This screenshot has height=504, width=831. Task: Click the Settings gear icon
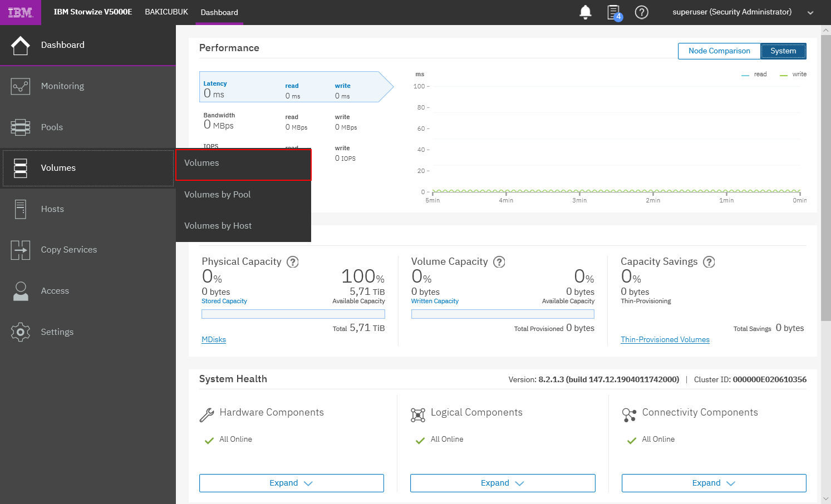pyautogui.click(x=21, y=332)
